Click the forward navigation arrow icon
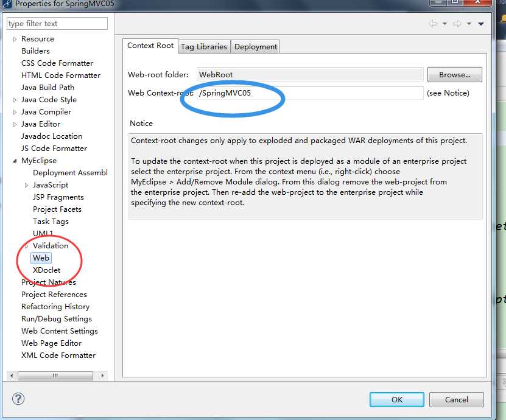The image size is (506, 420). point(457,24)
